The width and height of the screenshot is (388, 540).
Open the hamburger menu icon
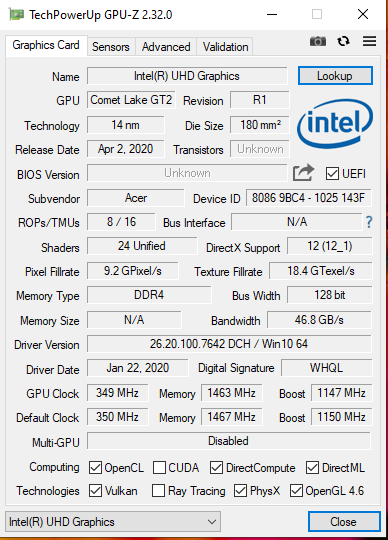[x=369, y=41]
